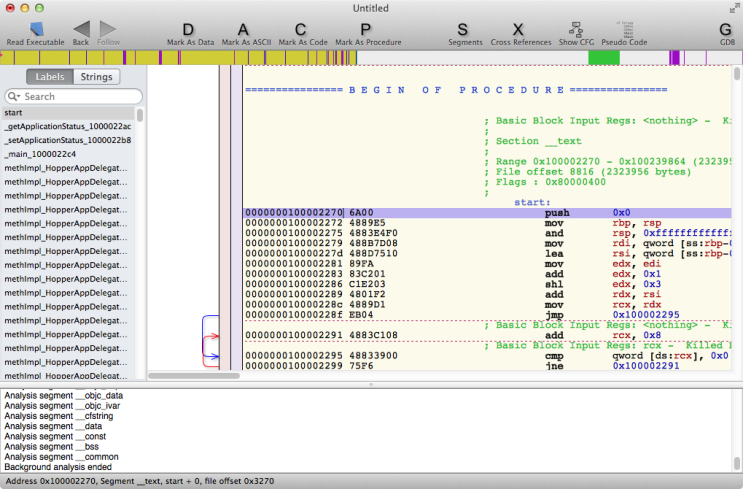Open the GDB debugger icon
Viewport: 743px width, 489px height.
point(726,29)
